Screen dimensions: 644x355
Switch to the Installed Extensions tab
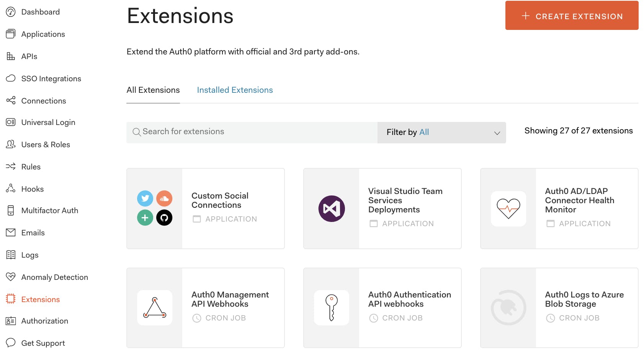pos(235,90)
